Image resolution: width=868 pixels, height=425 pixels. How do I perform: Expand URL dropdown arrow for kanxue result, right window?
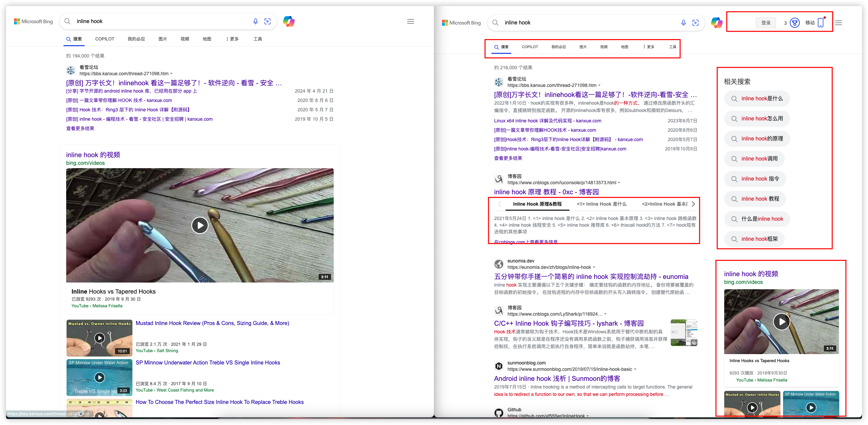(x=599, y=85)
